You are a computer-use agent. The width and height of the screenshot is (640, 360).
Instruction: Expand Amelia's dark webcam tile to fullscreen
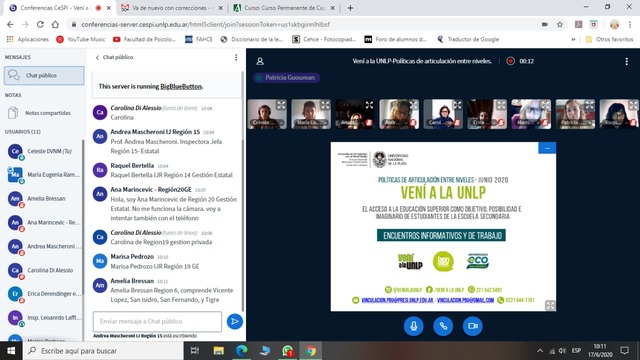(369, 105)
